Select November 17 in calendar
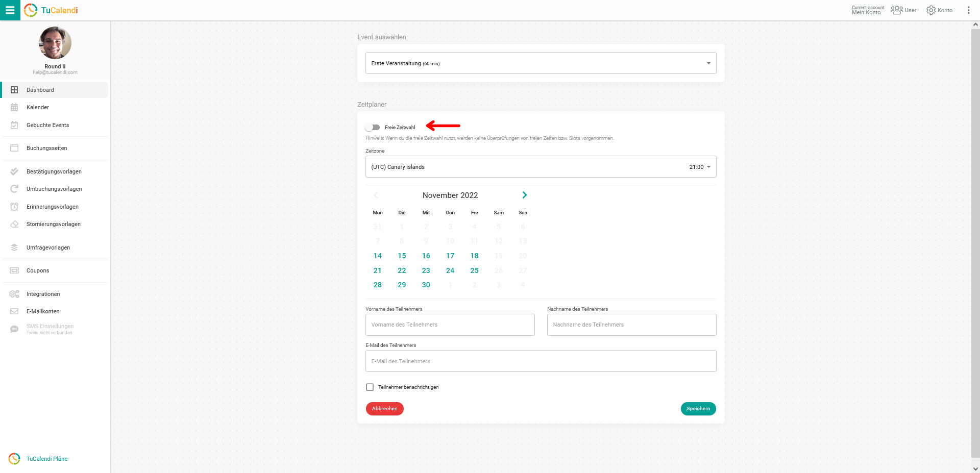The height and width of the screenshot is (473, 980). [x=450, y=256]
